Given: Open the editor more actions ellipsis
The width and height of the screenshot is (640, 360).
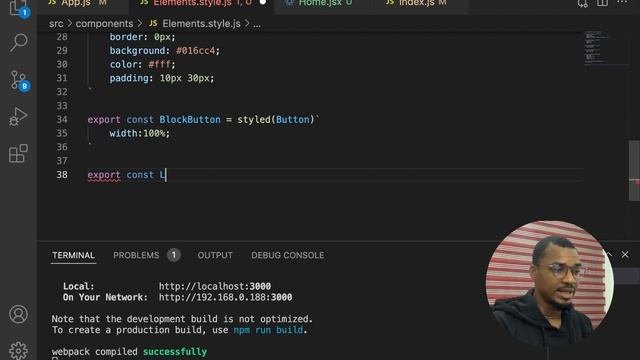Looking at the screenshot, I should 622,2.
